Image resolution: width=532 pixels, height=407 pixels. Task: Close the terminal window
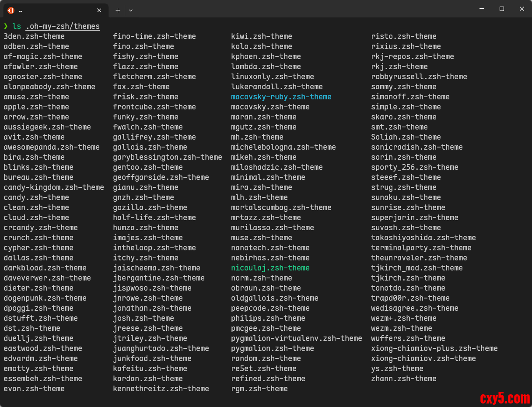click(x=522, y=9)
